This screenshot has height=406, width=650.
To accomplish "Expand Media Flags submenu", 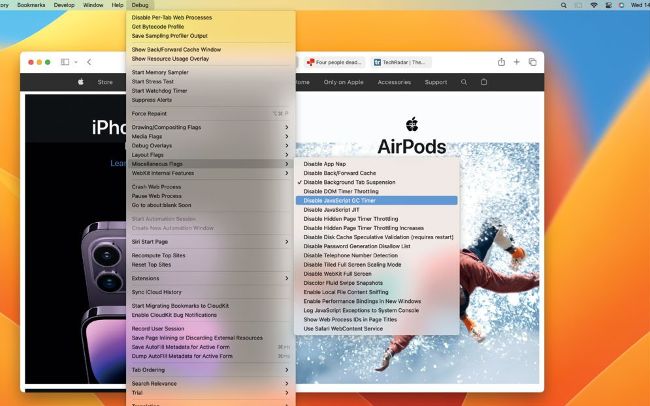I will [211, 136].
